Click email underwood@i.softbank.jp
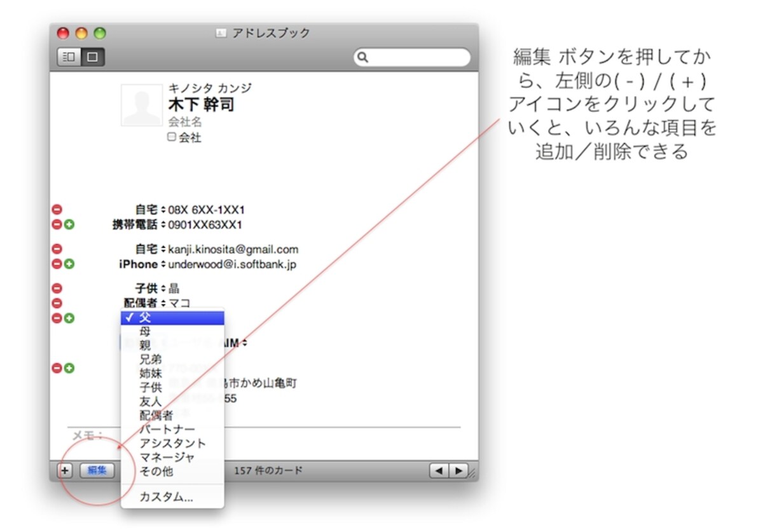 232,264
